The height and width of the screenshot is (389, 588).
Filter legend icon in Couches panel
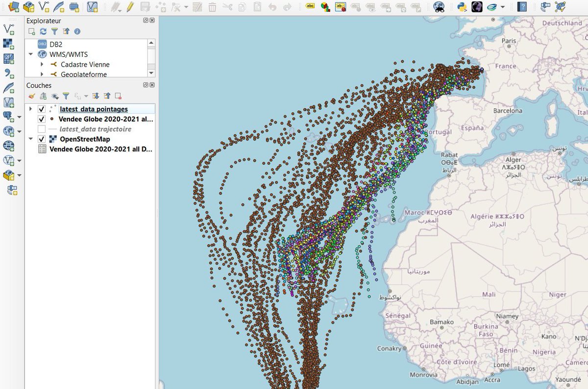[66, 96]
